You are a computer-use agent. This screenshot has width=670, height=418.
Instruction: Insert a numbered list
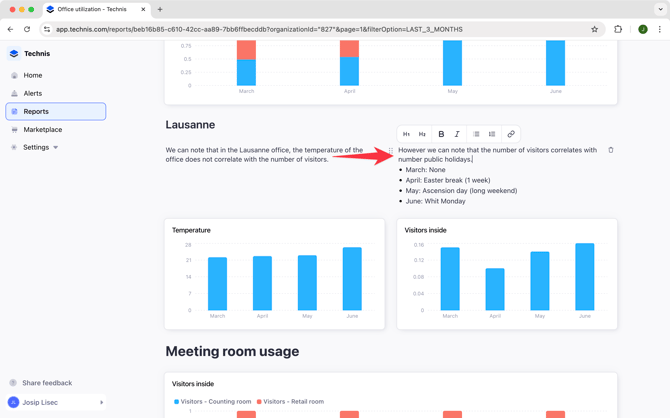[x=492, y=134]
